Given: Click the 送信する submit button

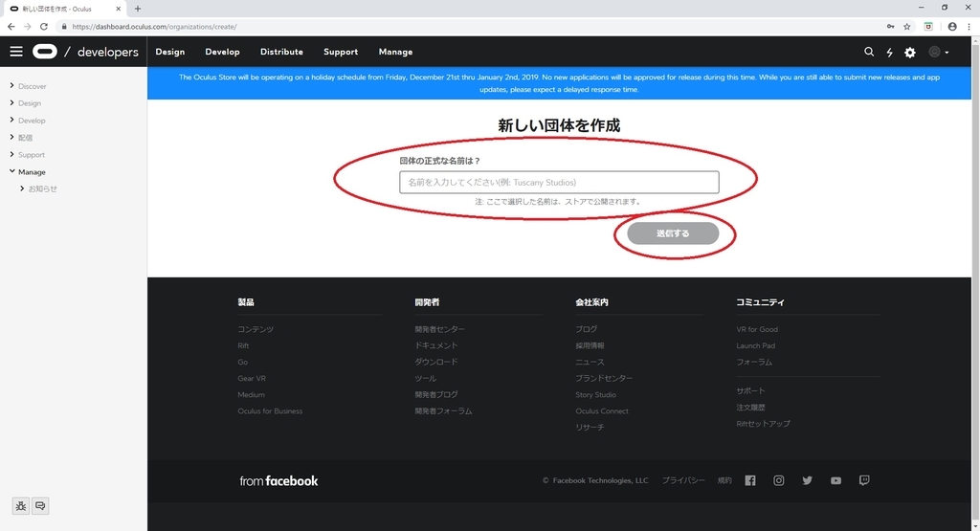Looking at the screenshot, I should coord(673,233).
